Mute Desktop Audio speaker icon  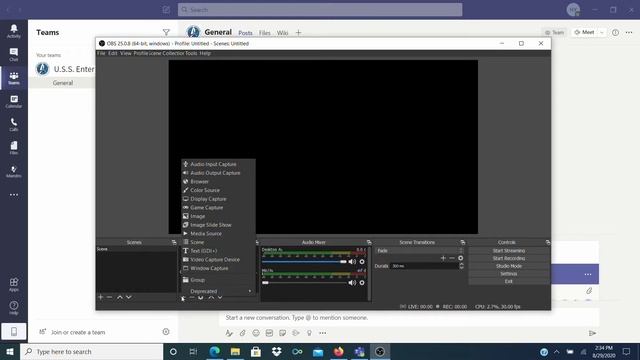[352, 262]
